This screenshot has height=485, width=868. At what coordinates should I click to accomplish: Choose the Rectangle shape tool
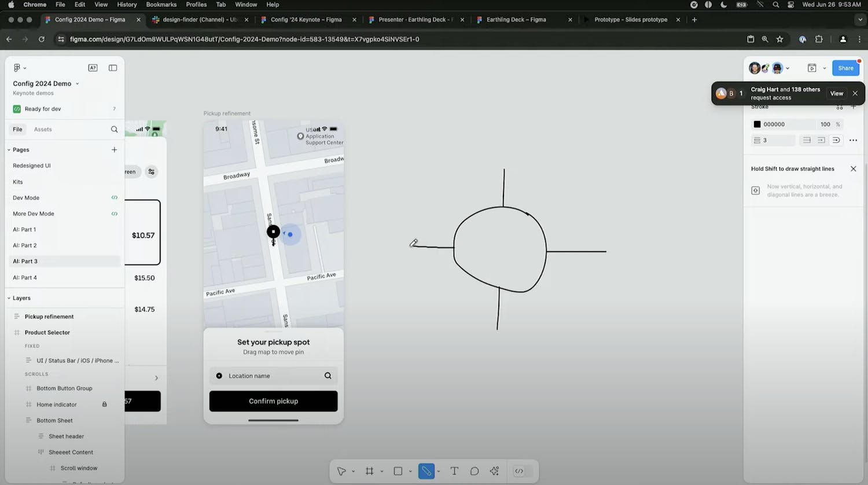tap(398, 471)
